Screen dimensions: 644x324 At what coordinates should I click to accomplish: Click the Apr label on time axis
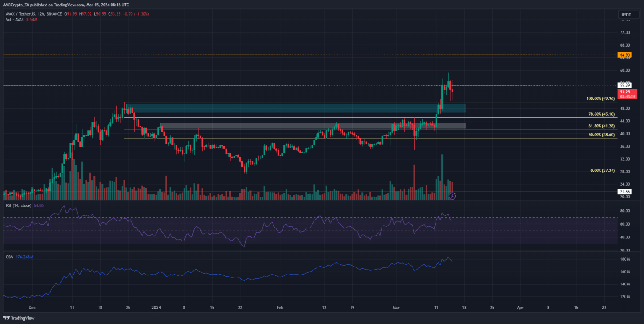[520, 307]
